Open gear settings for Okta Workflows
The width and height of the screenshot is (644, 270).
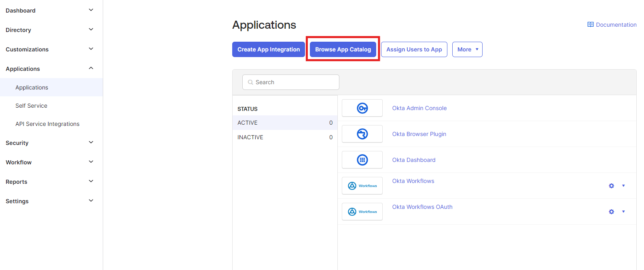coord(611,186)
